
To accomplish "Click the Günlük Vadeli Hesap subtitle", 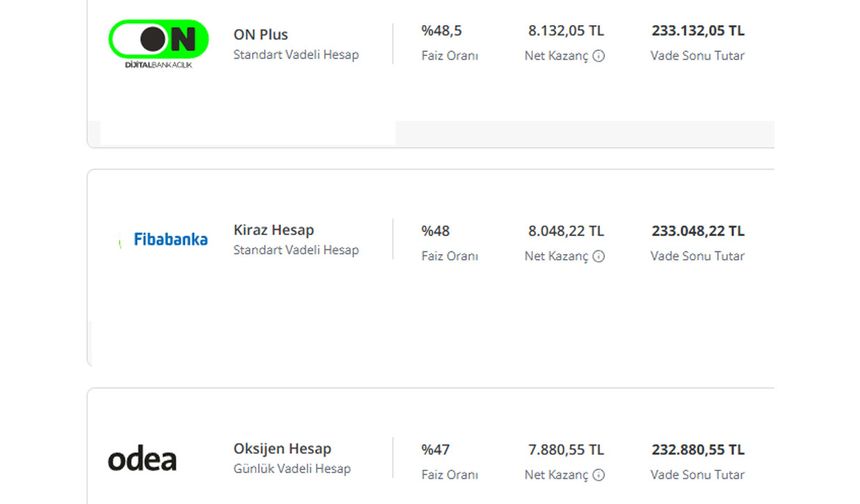I will [292, 469].
